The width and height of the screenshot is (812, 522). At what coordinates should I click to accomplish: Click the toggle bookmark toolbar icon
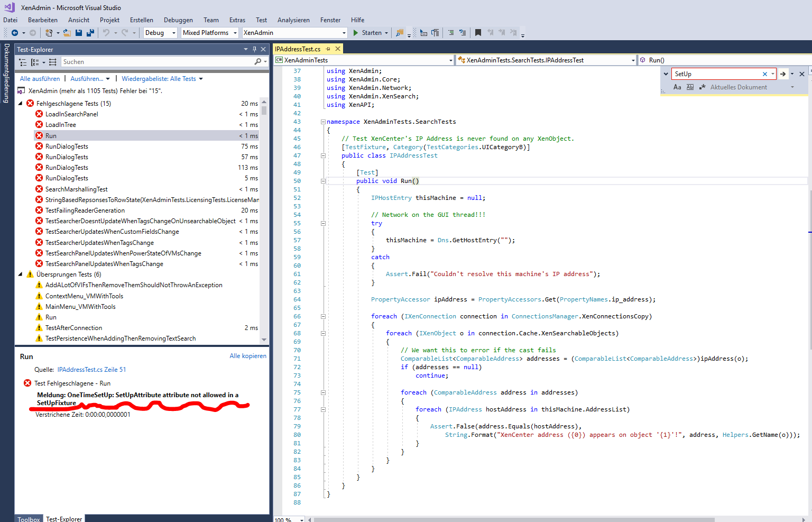click(x=478, y=33)
